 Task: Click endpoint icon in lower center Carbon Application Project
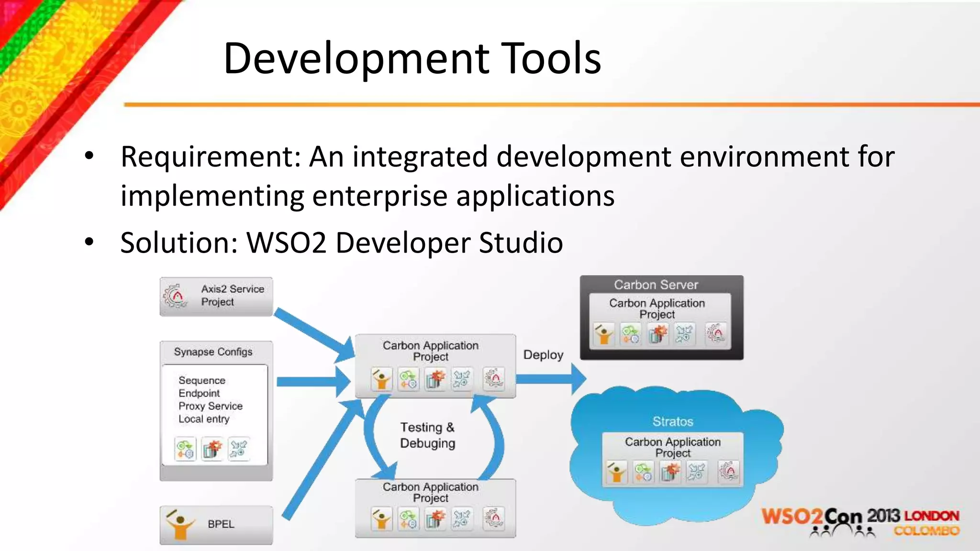408,519
